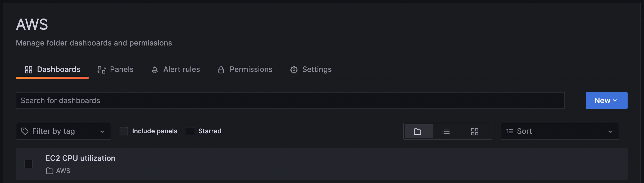
Task: Click the tag icon in Filter by tag
Action: (x=24, y=131)
